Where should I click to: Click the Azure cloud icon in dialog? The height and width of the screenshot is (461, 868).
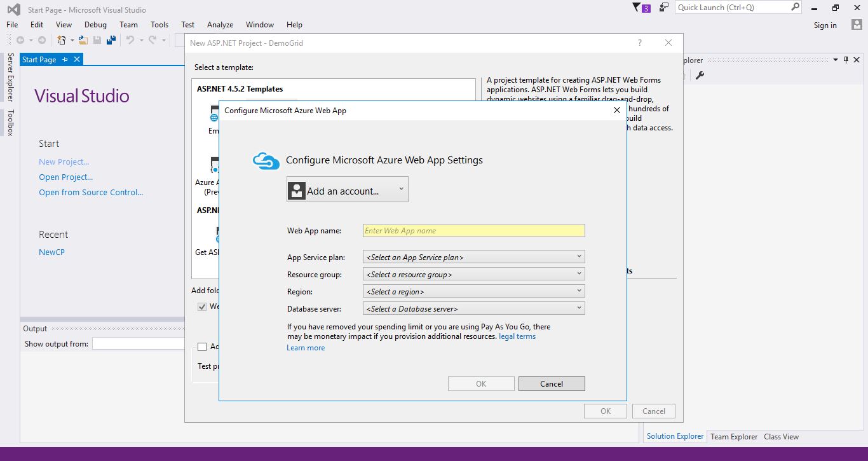(x=266, y=161)
